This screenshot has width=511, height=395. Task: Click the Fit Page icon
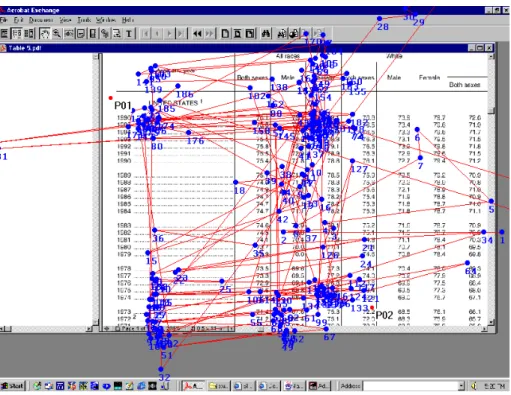(x=238, y=34)
